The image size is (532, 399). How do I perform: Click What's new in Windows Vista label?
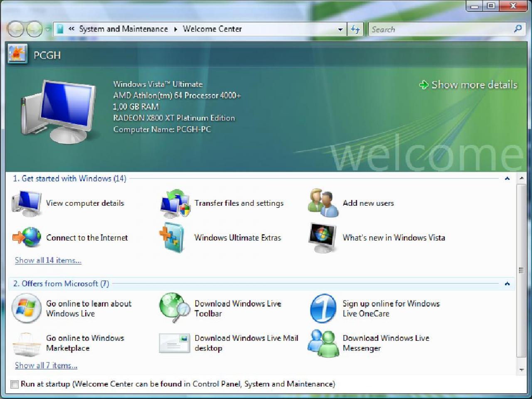tap(394, 238)
